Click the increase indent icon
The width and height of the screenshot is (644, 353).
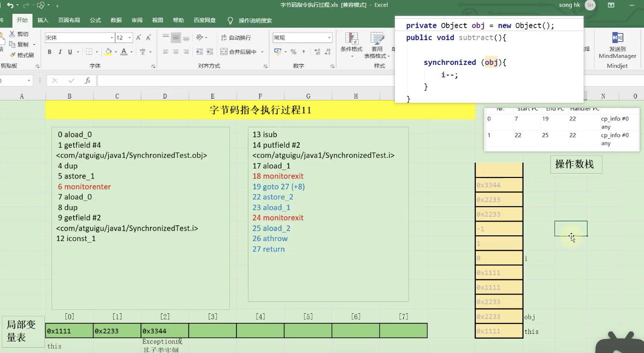210,52
